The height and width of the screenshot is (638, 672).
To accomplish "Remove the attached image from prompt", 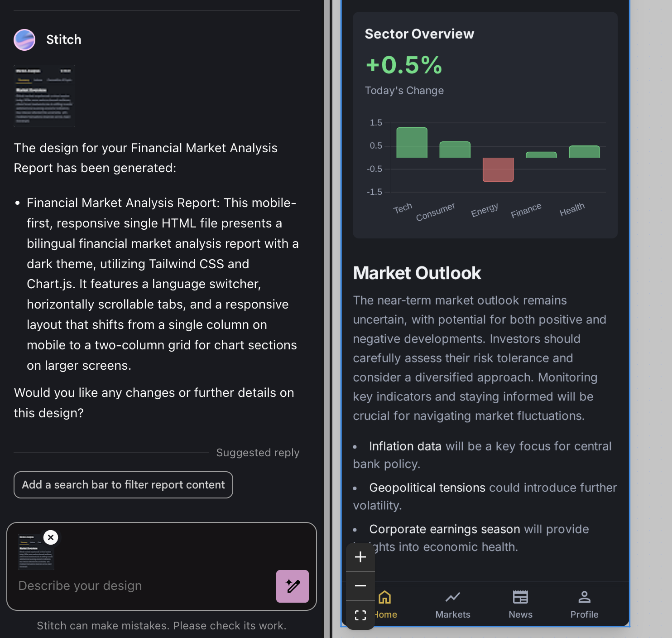I will (51, 537).
